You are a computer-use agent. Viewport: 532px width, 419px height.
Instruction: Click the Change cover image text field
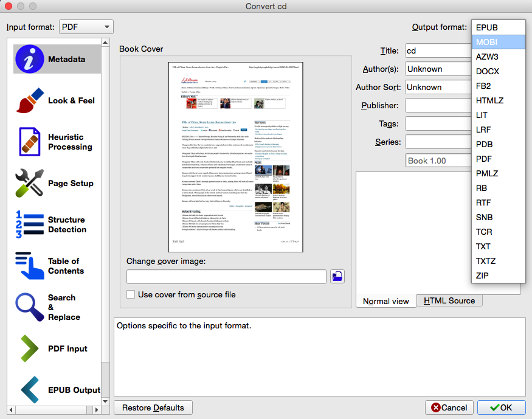pyautogui.click(x=226, y=277)
